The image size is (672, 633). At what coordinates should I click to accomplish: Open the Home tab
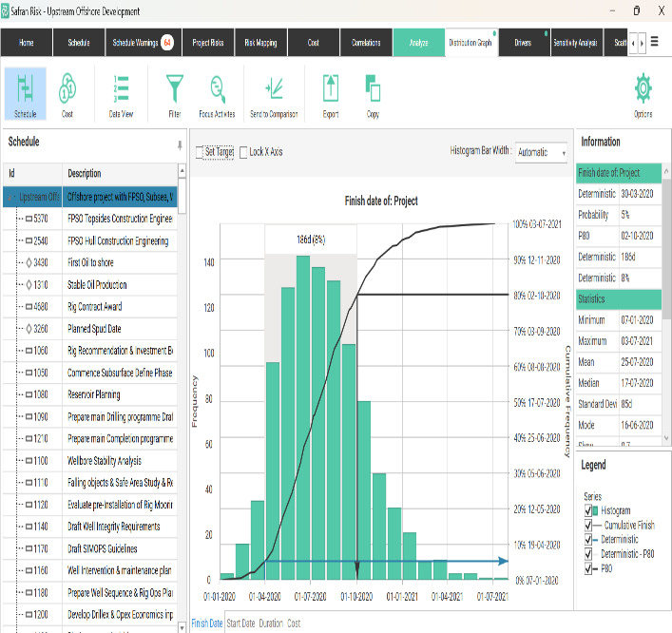(27, 43)
